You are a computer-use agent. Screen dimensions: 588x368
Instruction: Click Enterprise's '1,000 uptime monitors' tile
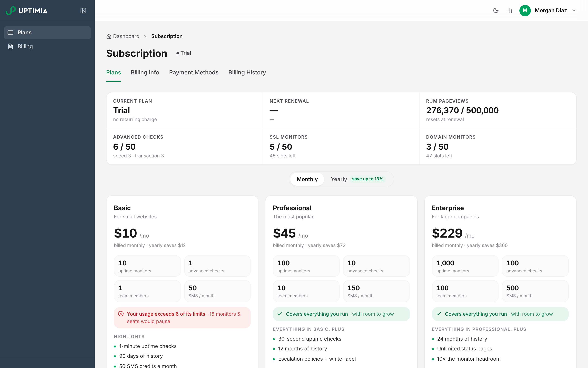click(465, 266)
